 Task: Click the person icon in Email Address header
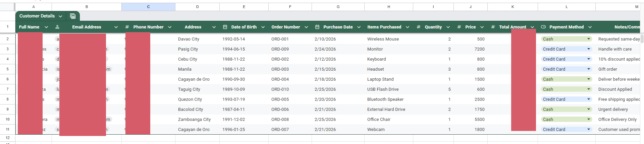[57, 27]
